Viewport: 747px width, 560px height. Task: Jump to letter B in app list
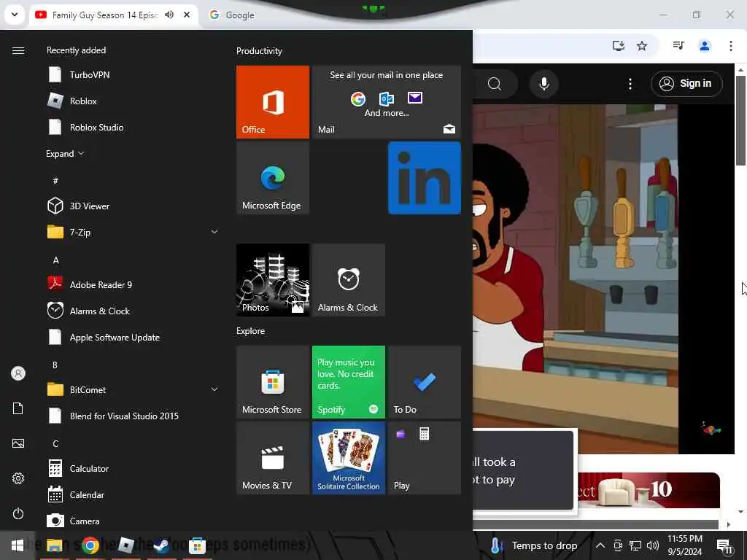[55, 365]
